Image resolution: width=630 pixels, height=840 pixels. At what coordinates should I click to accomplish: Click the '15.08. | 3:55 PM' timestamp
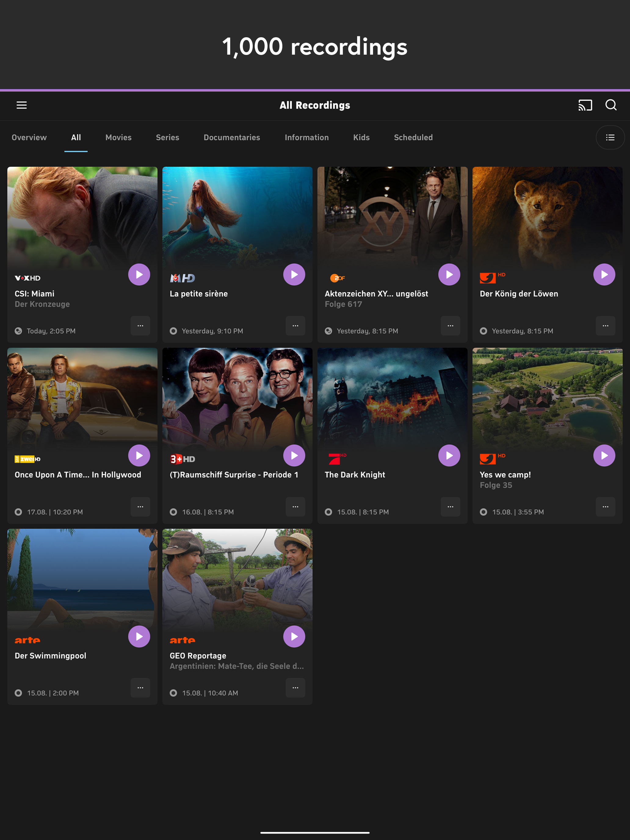coord(518,512)
